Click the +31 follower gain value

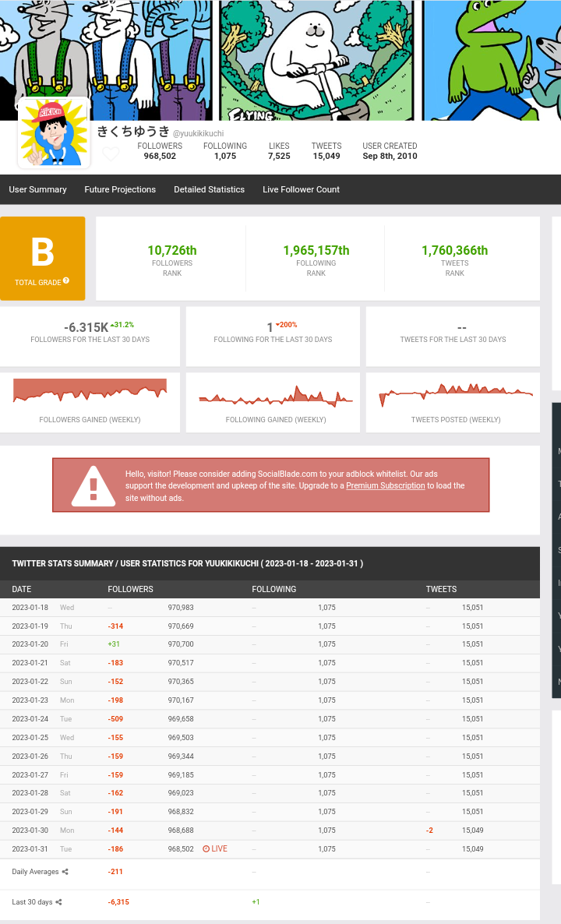coord(114,644)
